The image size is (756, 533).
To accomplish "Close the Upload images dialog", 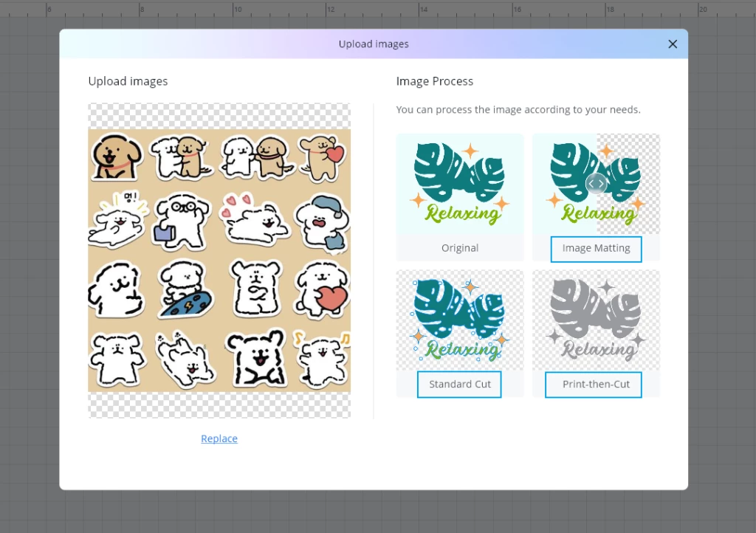I will tap(673, 44).
